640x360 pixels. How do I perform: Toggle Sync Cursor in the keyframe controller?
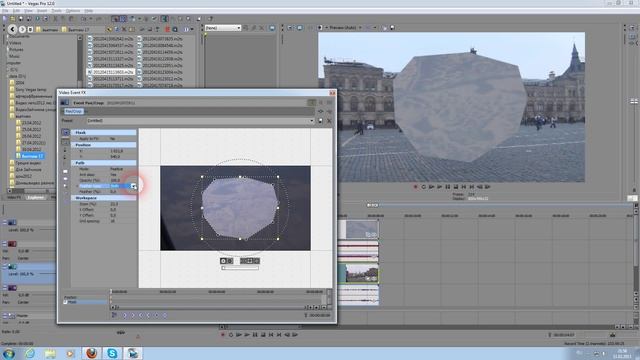click(x=114, y=315)
